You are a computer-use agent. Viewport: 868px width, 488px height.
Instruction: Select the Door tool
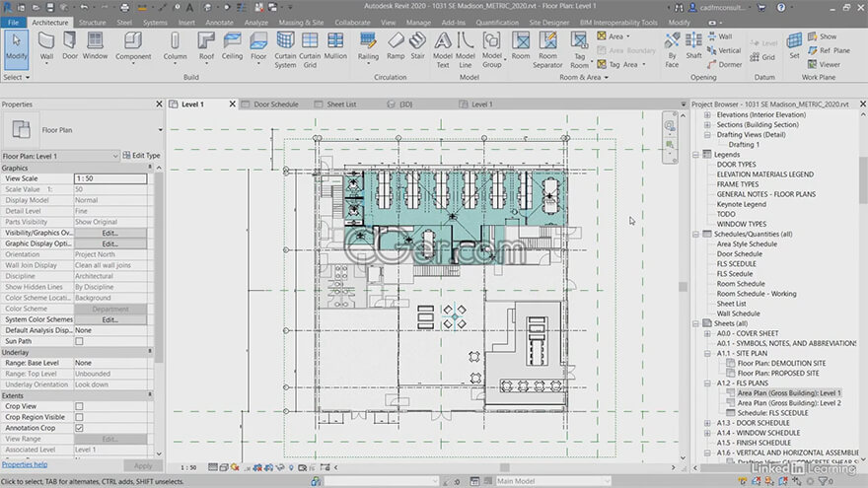[70, 46]
